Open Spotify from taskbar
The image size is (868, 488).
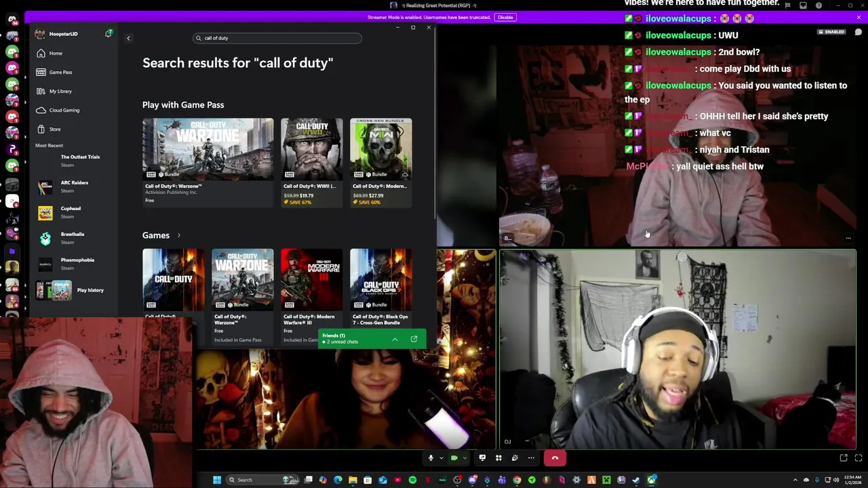[x=412, y=480]
